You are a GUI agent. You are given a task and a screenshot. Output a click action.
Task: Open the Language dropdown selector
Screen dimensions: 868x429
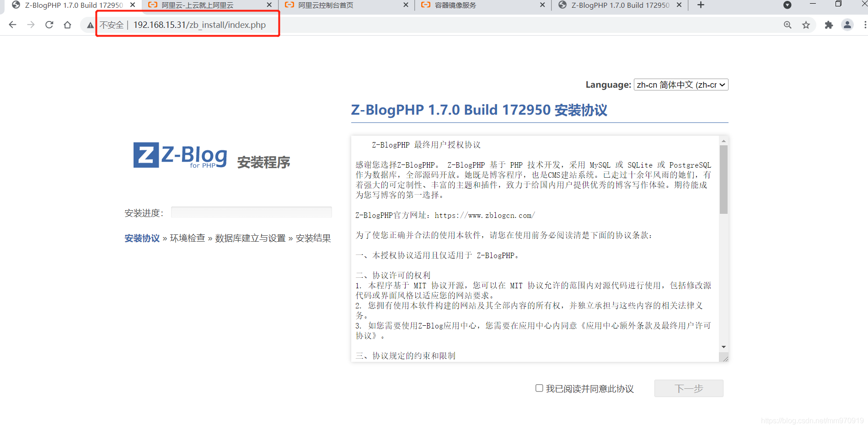click(680, 85)
